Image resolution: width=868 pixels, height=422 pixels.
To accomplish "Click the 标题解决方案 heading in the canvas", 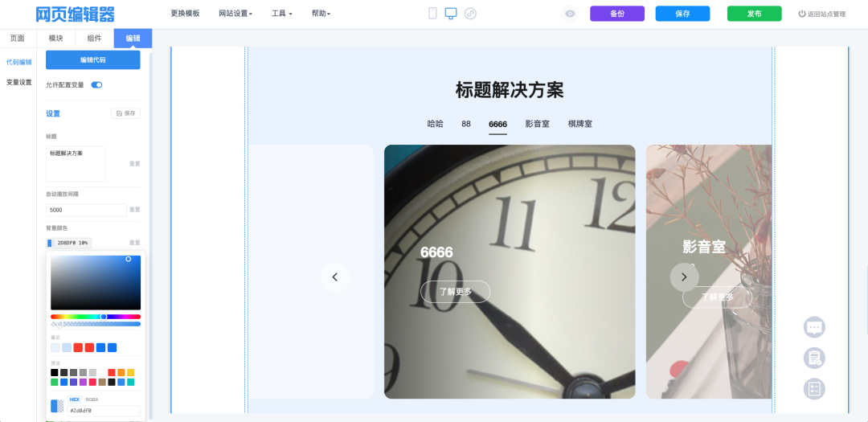I will point(510,90).
